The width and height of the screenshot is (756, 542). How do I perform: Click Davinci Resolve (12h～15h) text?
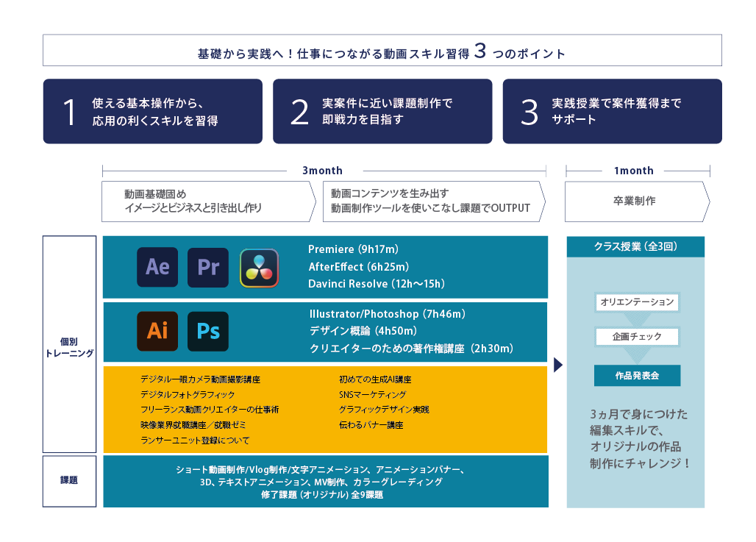377,284
